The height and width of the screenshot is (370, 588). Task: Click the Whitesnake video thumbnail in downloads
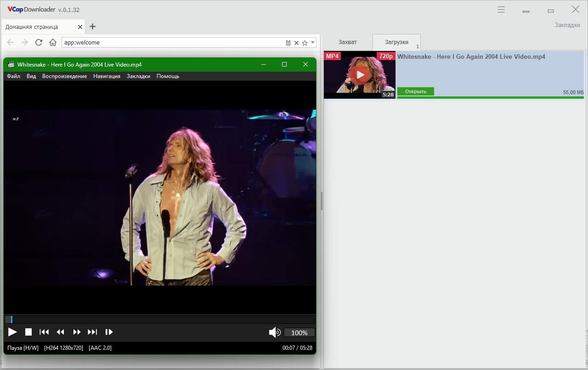[359, 75]
